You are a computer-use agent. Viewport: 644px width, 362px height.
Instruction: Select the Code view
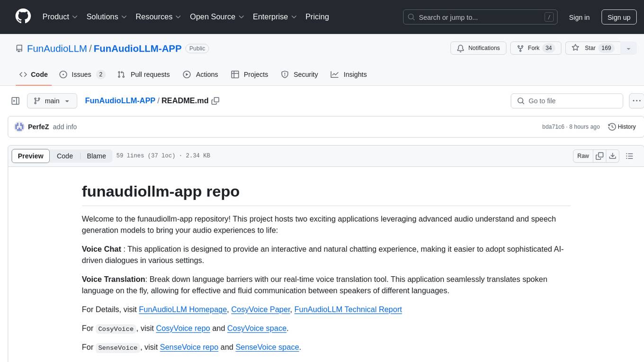point(65,156)
